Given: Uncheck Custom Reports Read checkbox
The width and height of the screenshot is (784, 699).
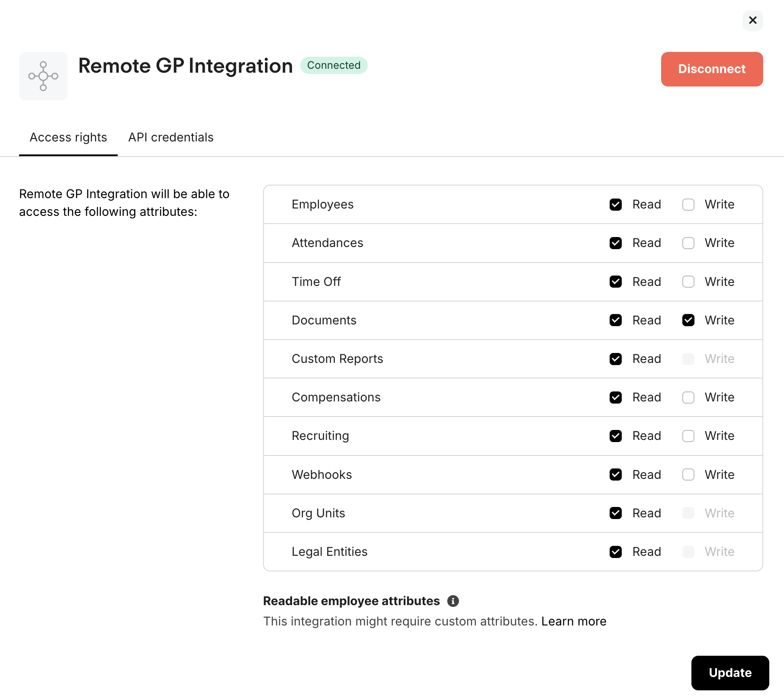Looking at the screenshot, I should point(616,359).
